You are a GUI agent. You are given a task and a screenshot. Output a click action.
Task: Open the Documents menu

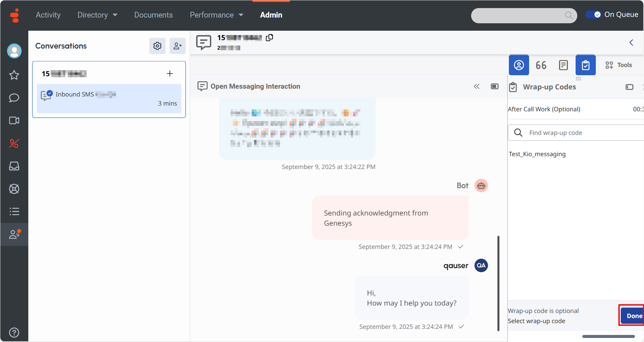153,15
